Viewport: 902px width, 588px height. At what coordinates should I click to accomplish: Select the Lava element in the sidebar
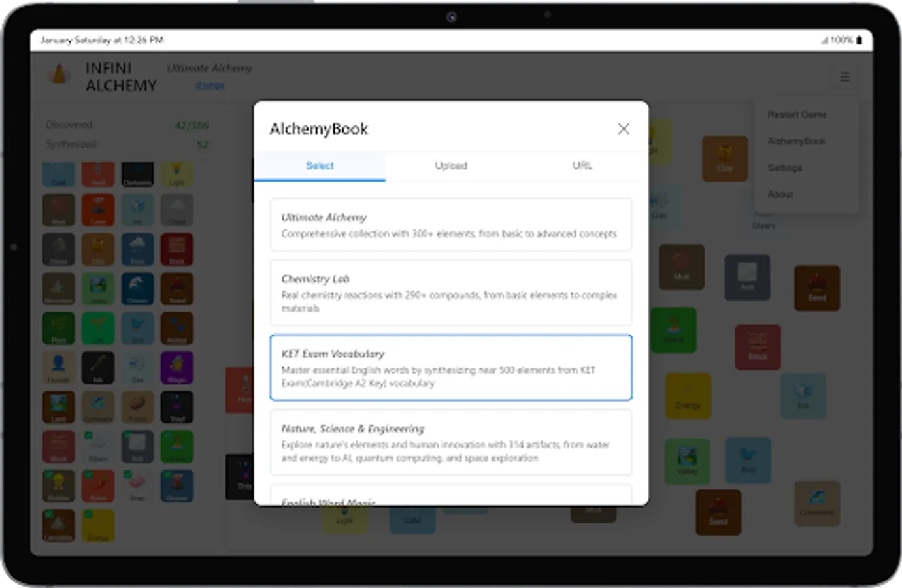(98, 210)
